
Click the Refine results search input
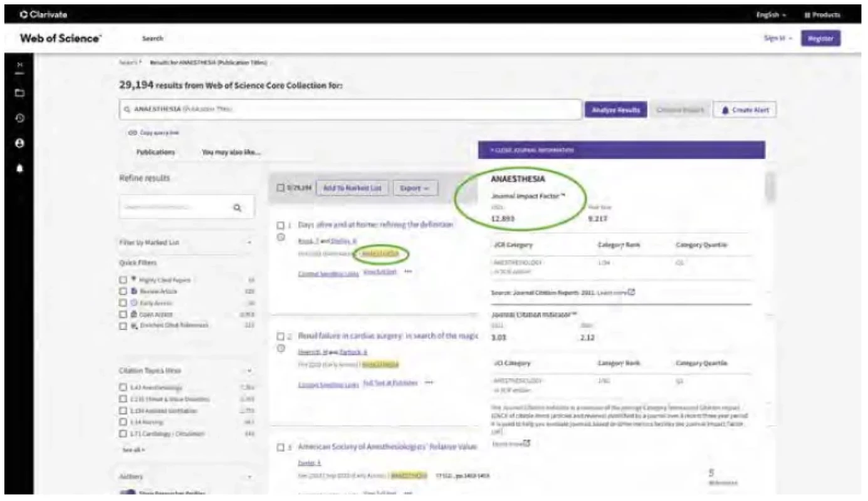(187, 207)
